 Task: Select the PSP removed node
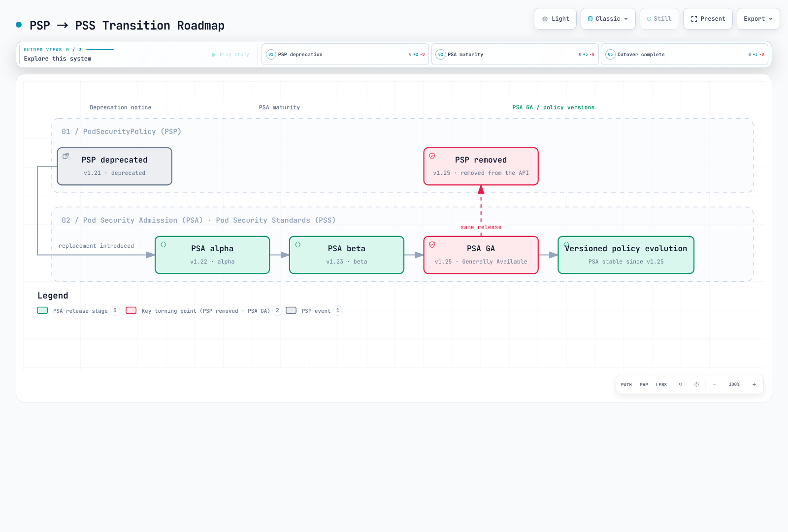tap(481, 166)
